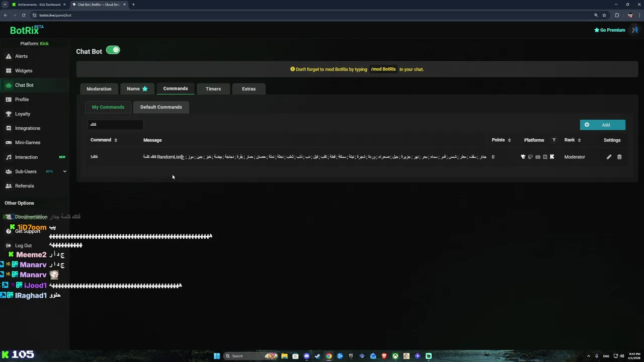Click the Twitch platform icon in command row
Viewport: 644px width, 362px height.
point(530,157)
